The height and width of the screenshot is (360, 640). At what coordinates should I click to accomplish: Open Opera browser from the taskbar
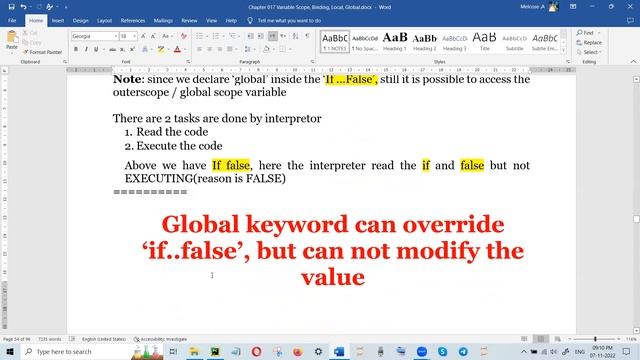(256, 351)
